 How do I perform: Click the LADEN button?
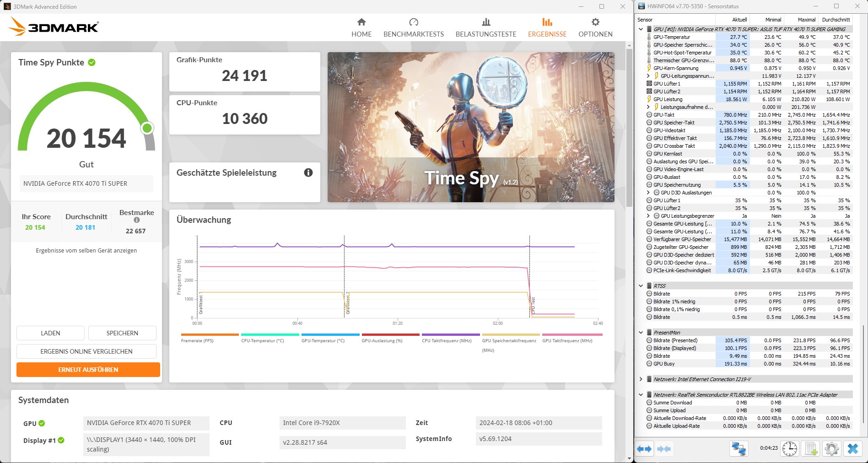tap(50, 333)
